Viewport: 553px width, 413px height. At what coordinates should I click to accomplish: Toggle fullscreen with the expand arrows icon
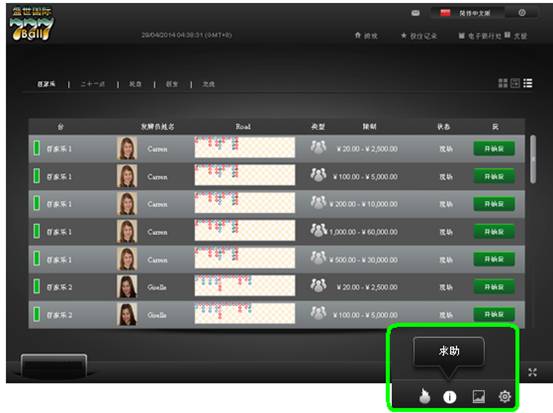pyautogui.click(x=532, y=372)
